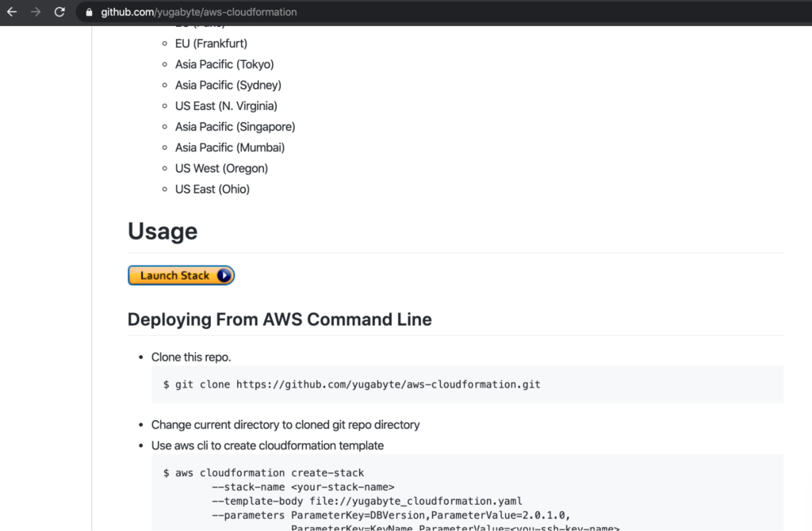The height and width of the screenshot is (531, 812).
Task: Click the US East (Ohio) entry
Action: (212, 189)
